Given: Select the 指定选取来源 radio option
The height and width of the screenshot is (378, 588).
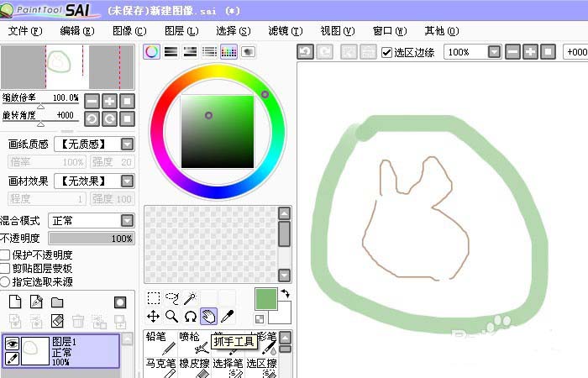Looking at the screenshot, I should click(4, 282).
